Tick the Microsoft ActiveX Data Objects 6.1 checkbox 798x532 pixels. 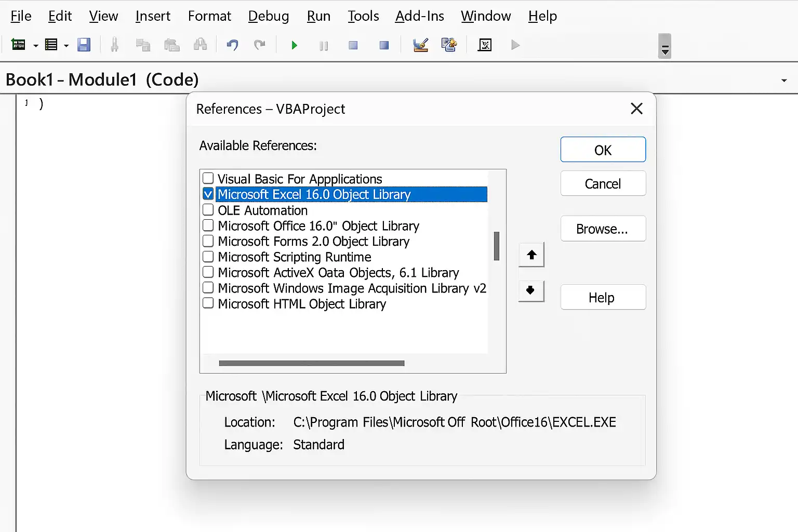[x=208, y=272]
